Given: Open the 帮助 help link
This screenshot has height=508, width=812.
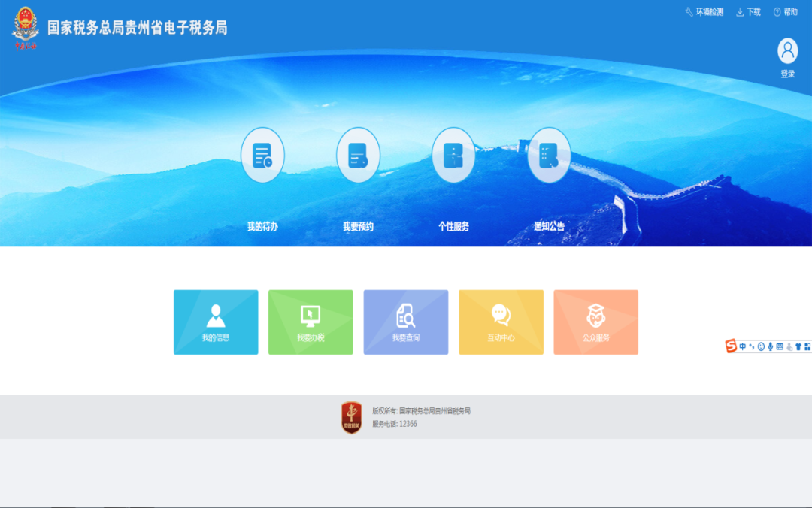Looking at the screenshot, I should tap(786, 12).
